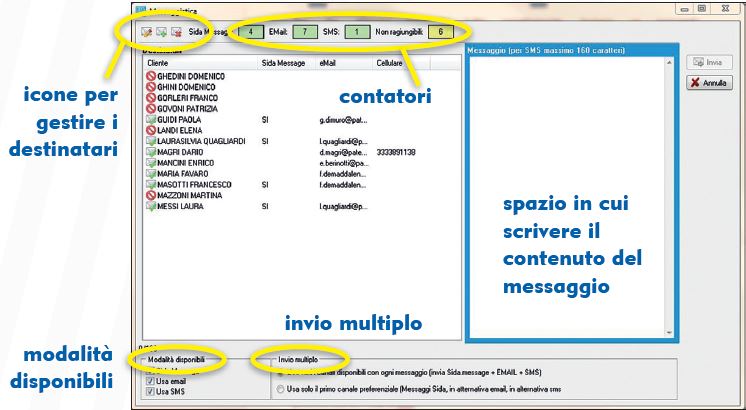This screenshot has width=746, height=410.
Task: Click the first recipient management icon in toolbar
Action: point(147,33)
